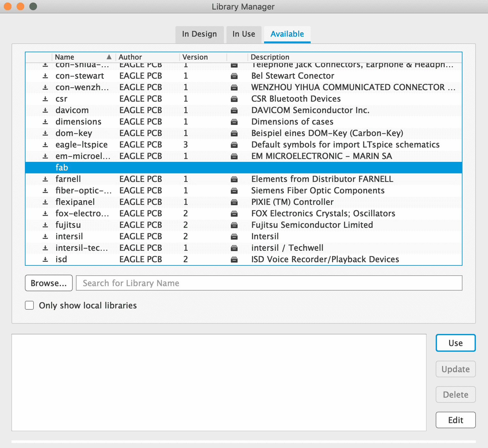This screenshot has width=488, height=448.
Task: Click the managed library icon in con-wenzh… row
Action: coord(234,87)
